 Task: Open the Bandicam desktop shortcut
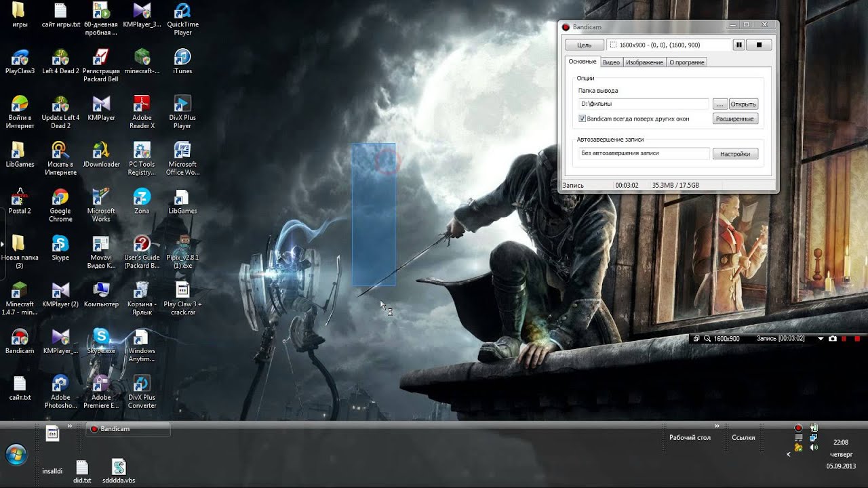click(20, 341)
